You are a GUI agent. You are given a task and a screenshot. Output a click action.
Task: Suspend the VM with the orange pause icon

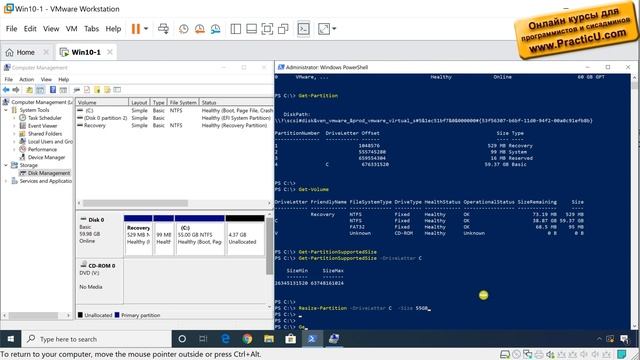[x=136, y=29]
